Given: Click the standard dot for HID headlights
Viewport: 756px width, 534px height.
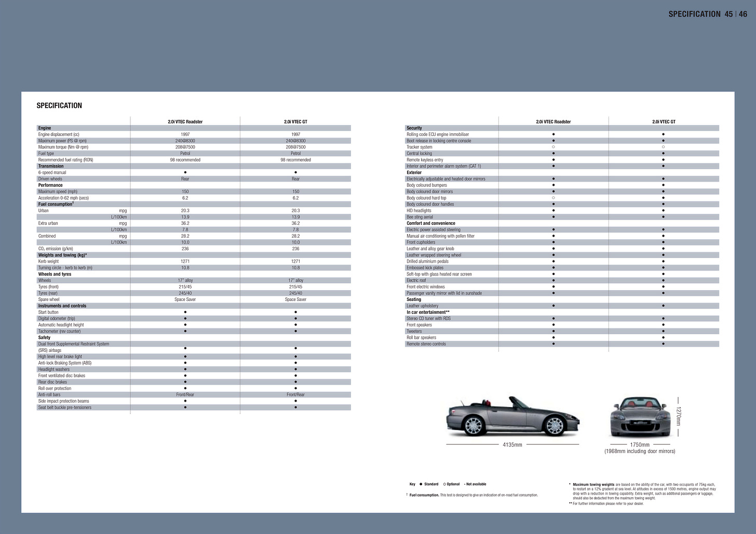Looking at the screenshot, I should tap(553, 211).
